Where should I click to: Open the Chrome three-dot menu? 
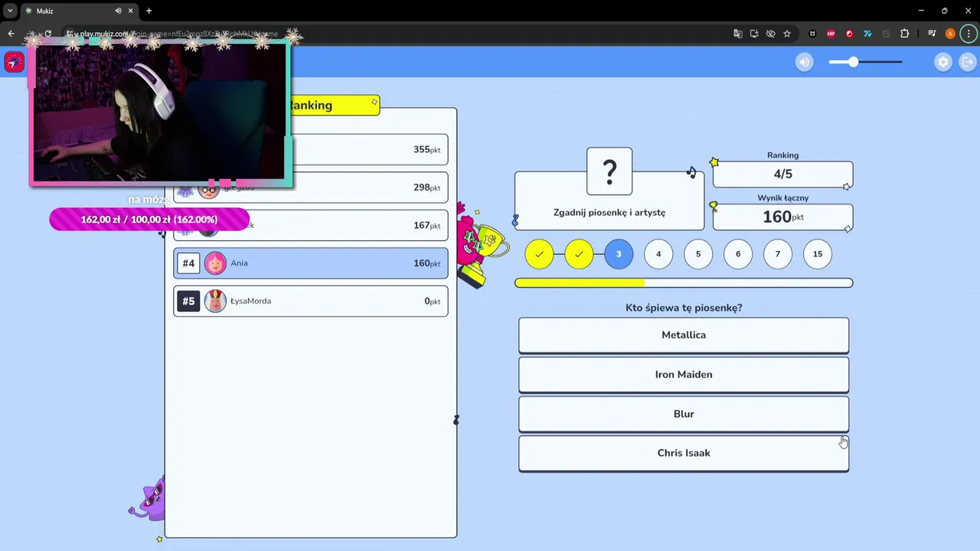pyautogui.click(x=969, y=34)
